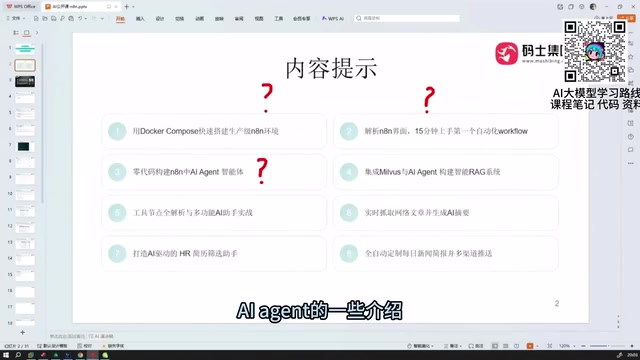Click the zoom in plus button

point(632,346)
